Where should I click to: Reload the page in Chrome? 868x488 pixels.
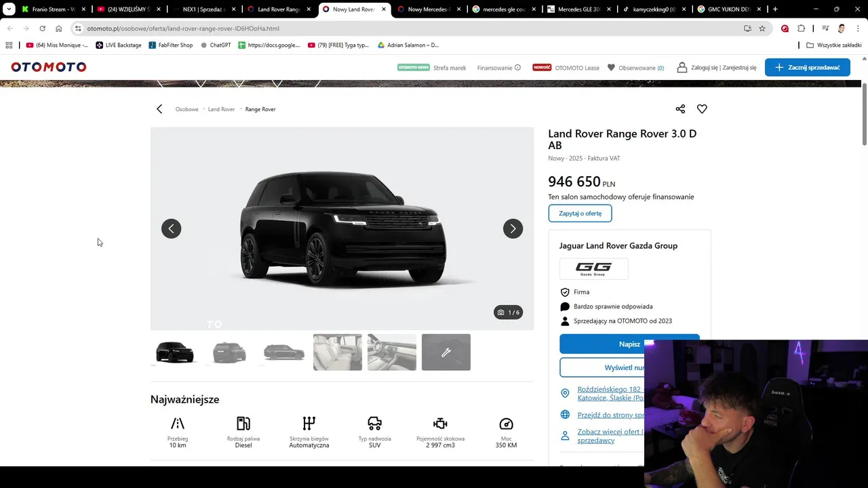tap(42, 28)
